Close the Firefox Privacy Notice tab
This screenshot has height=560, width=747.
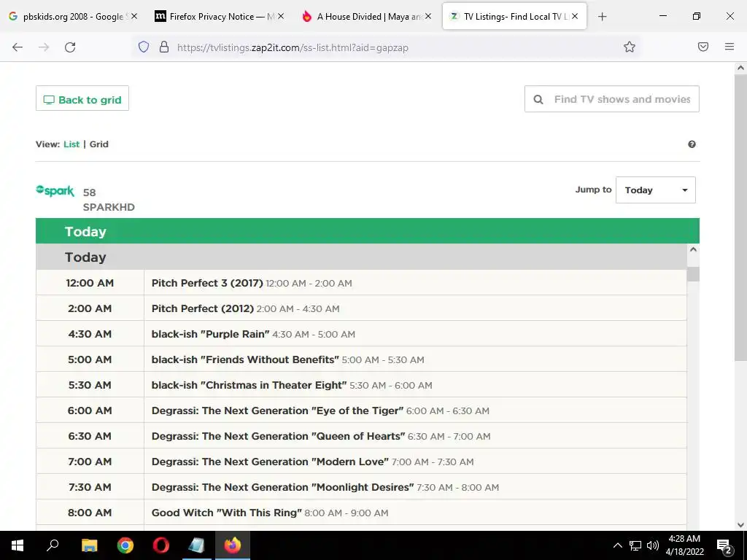pos(281,16)
